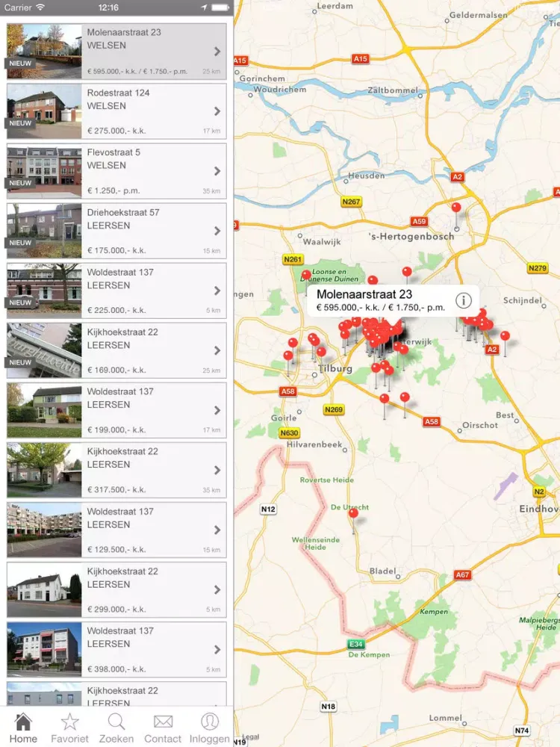Viewport: 560px width, 747px height.
Task: Tap the Legal link on map
Action: point(242,737)
